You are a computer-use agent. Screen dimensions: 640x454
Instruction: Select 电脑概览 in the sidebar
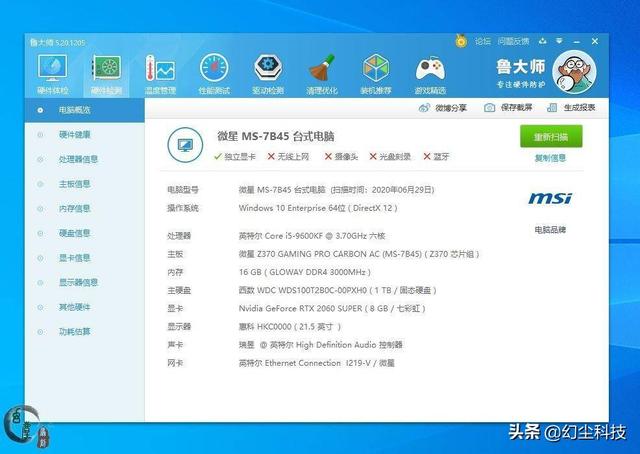coord(84,110)
